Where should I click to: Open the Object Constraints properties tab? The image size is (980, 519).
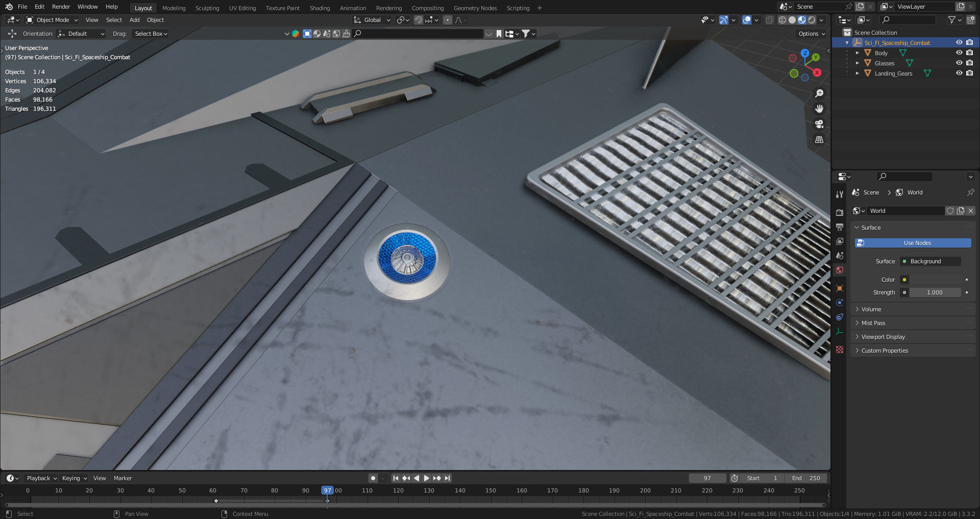click(840, 317)
